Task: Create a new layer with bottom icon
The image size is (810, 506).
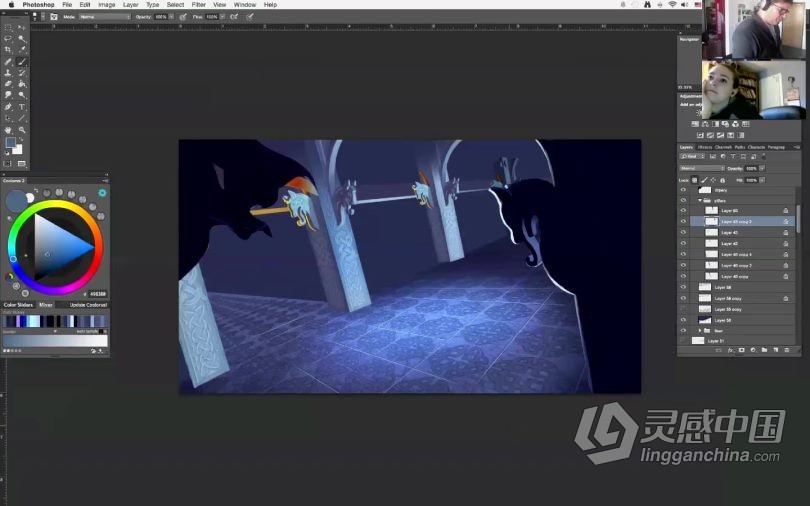Action: pos(775,350)
